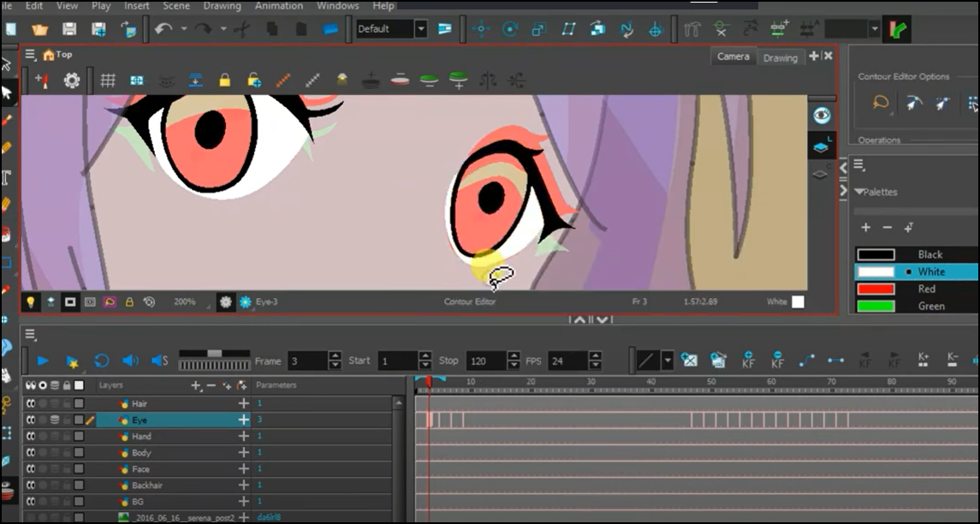Open the Redo history dropdown arrow
Image resolution: width=980 pixels, height=524 pixels.
(x=223, y=29)
